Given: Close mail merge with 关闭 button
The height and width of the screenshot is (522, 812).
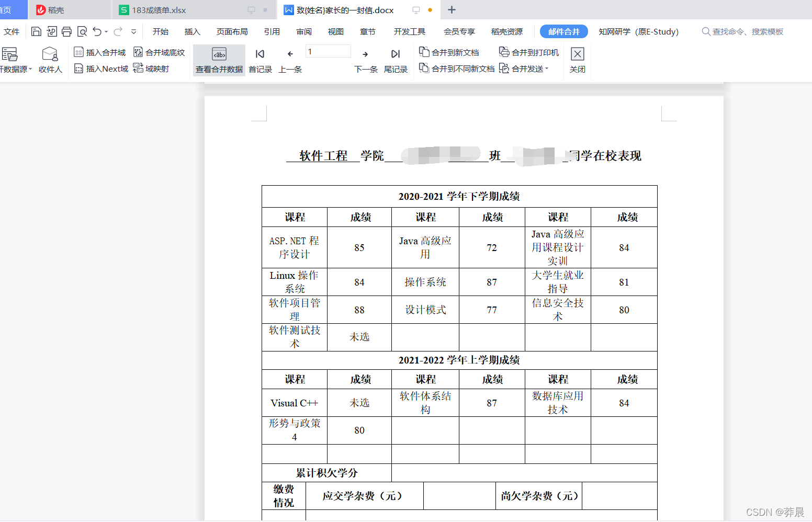Looking at the screenshot, I should pos(578,60).
